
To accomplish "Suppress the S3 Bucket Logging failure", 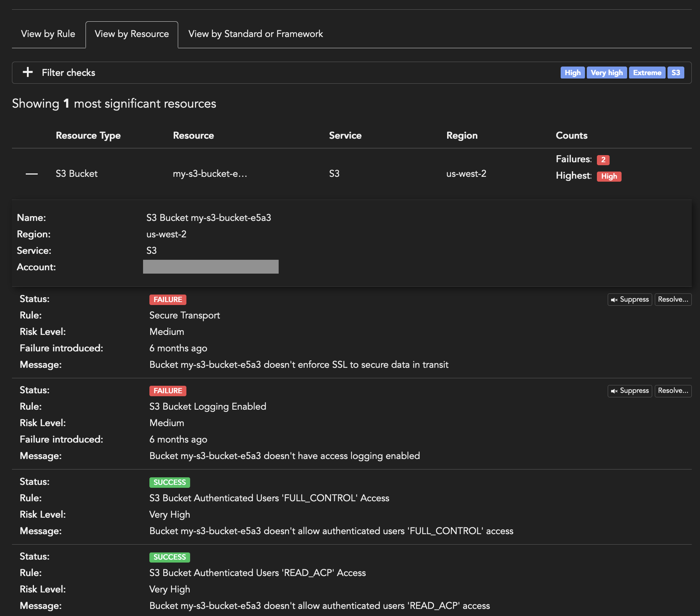I will [629, 391].
